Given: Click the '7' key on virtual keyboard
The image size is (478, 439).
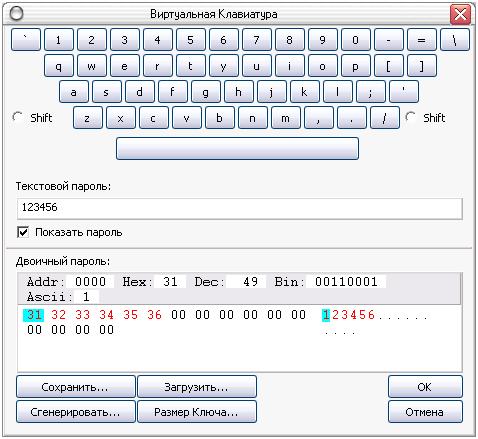Looking at the screenshot, I should point(257,40).
